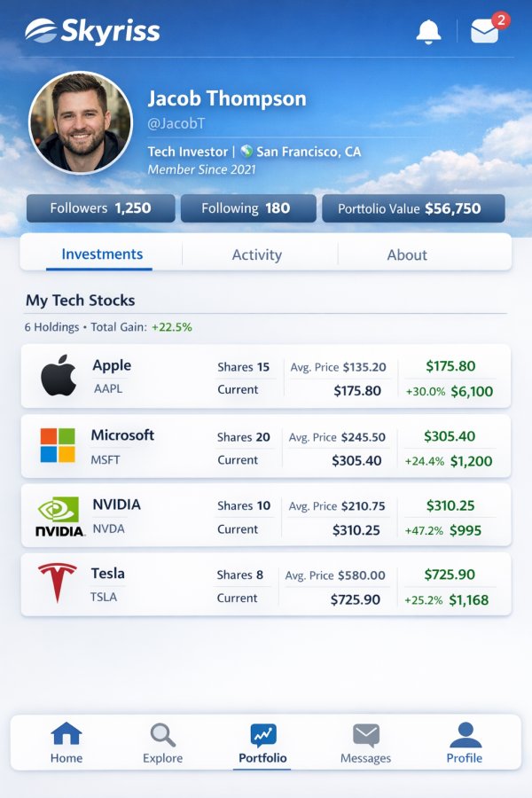
Task: Open Portfolio Value $56,750 details
Action: pos(413,209)
